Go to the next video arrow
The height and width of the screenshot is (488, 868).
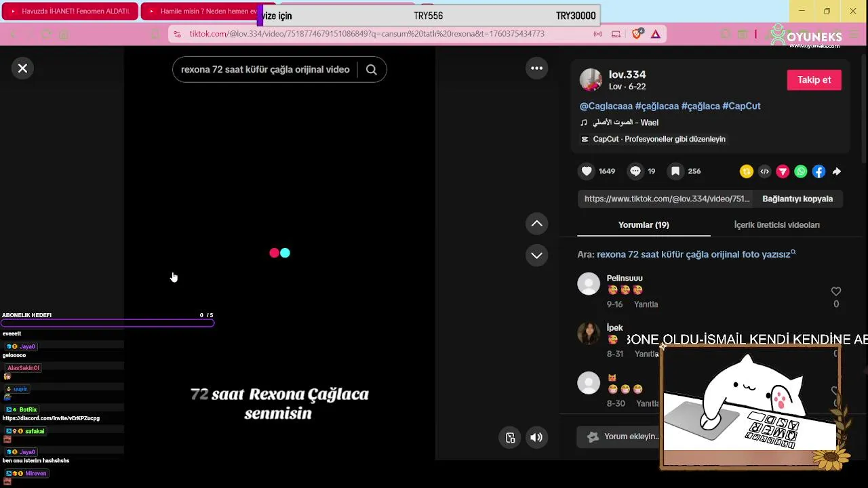click(x=536, y=255)
